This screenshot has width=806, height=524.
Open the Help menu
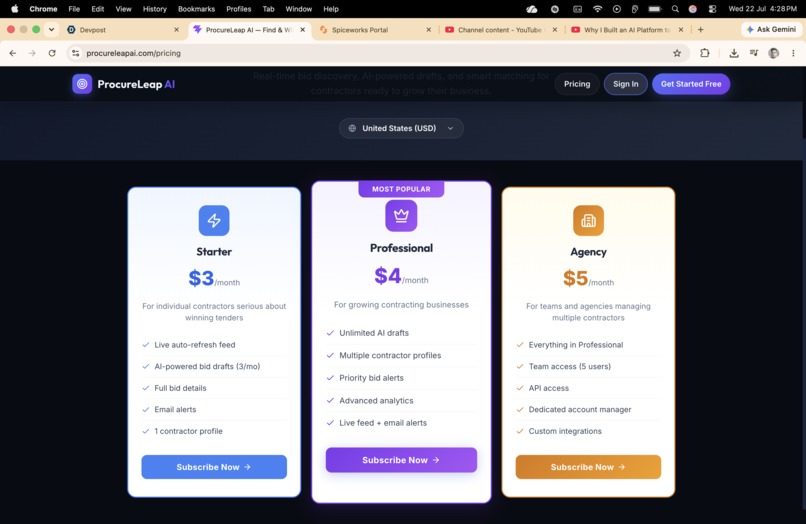click(x=331, y=9)
